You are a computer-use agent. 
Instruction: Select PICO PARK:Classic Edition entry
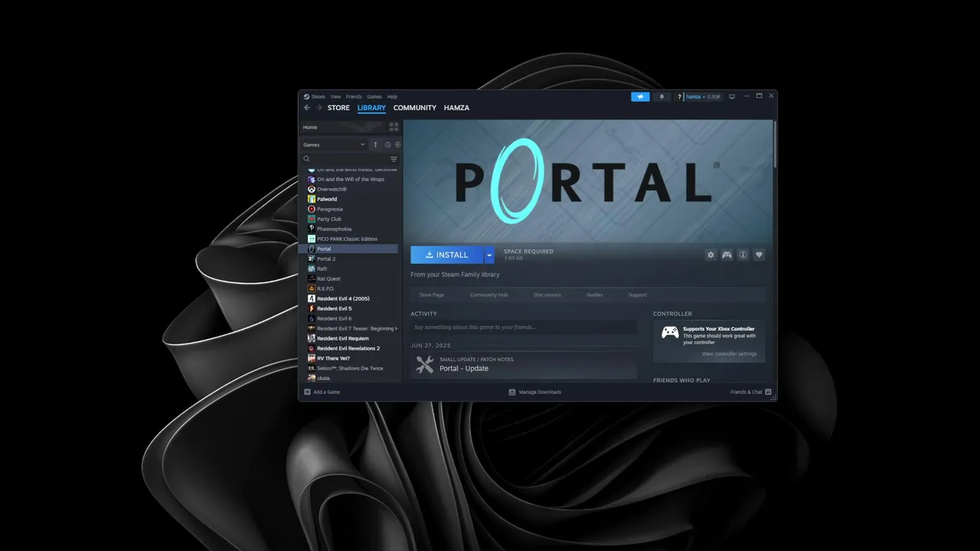pyautogui.click(x=347, y=239)
